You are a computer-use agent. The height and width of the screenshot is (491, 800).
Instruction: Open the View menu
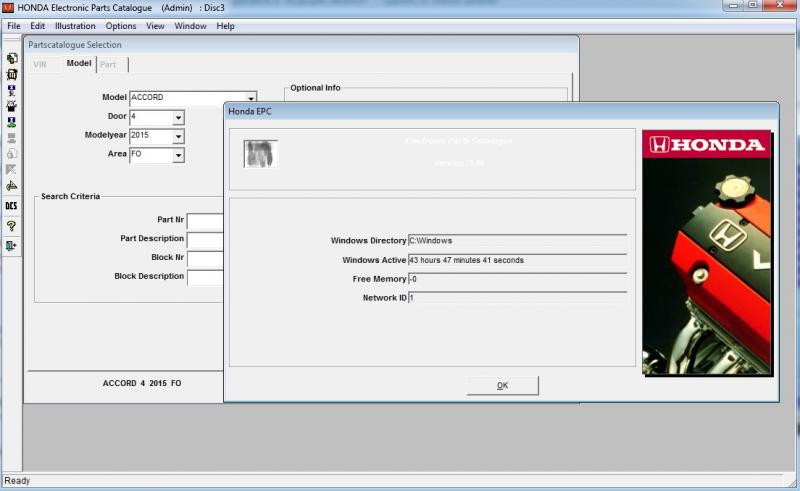click(155, 26)
